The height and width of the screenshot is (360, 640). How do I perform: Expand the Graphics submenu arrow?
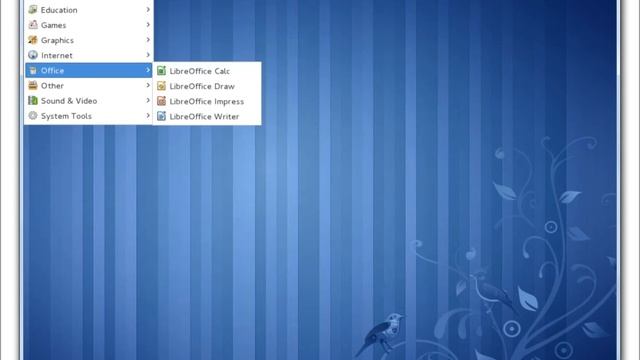click(x=148, y=40)
